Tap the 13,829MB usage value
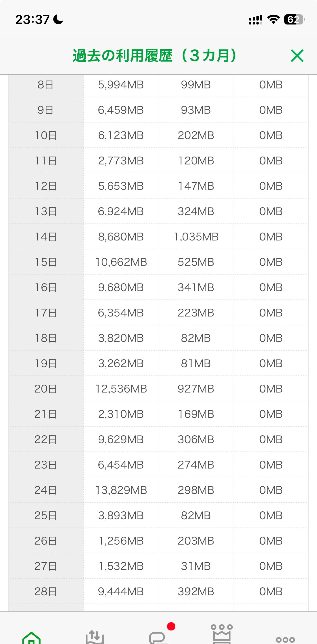 (x=121, y=490)
